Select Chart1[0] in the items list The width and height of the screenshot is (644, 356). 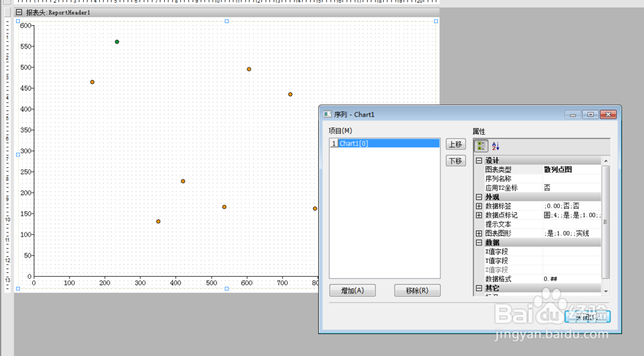point(384,144)
